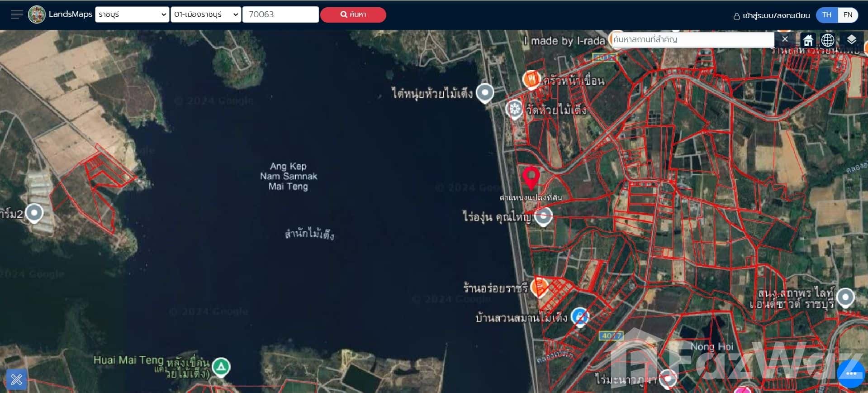Image resolution: width=868 pixels, height=393 pixels.
Task: Click the ร้านอร่อยราชรี restaurant marker
Action: click(538, 288)
